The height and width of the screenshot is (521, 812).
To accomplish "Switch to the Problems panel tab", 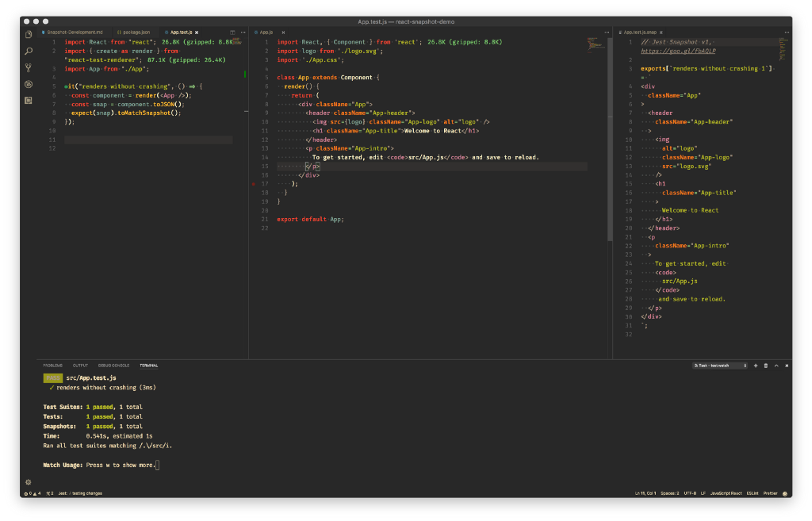I will click(52, 366).
